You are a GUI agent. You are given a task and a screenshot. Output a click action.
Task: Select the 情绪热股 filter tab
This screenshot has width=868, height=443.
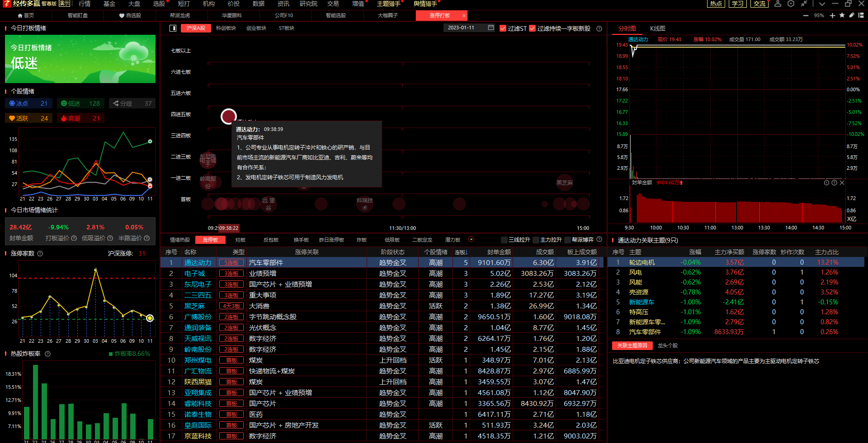pyautogui.click(x=180, y=240)
